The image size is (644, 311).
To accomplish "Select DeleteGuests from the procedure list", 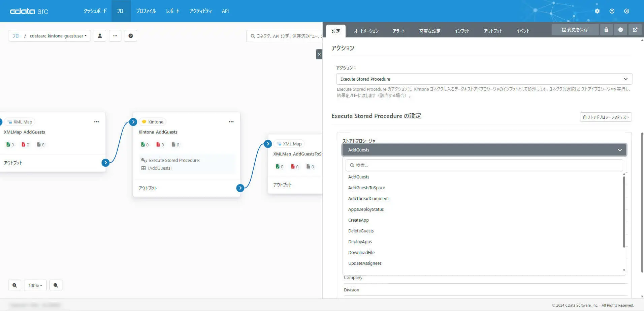I will tap(361, 231).
